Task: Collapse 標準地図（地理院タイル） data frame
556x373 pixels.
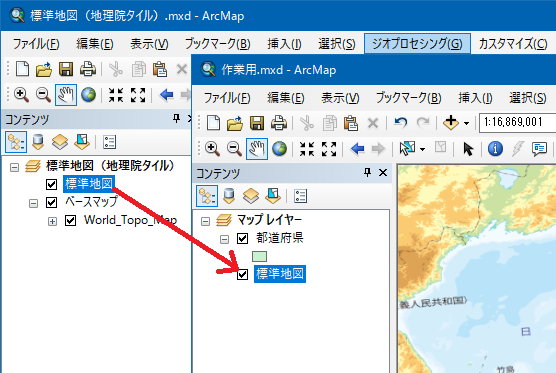Action: (x=14, y=167)
